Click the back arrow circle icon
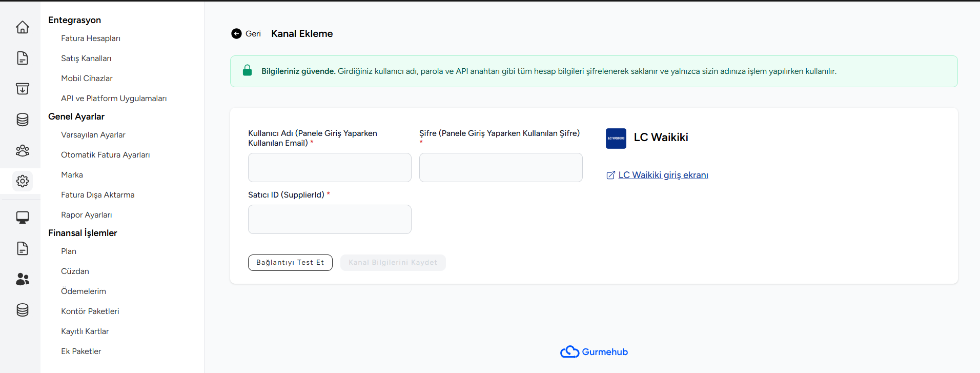 [236, 33]
